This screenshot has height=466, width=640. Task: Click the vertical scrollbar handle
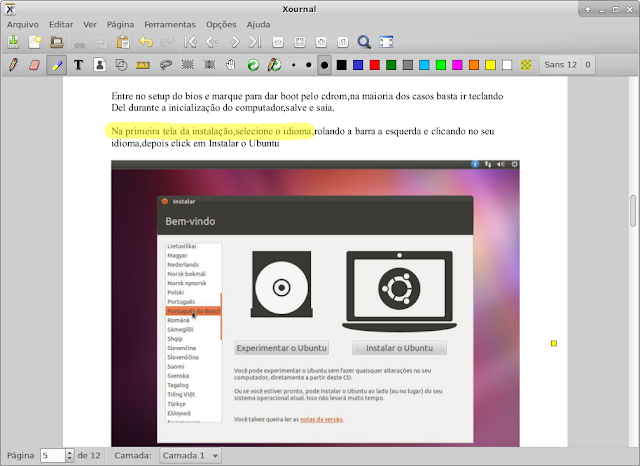pos(633,211)
